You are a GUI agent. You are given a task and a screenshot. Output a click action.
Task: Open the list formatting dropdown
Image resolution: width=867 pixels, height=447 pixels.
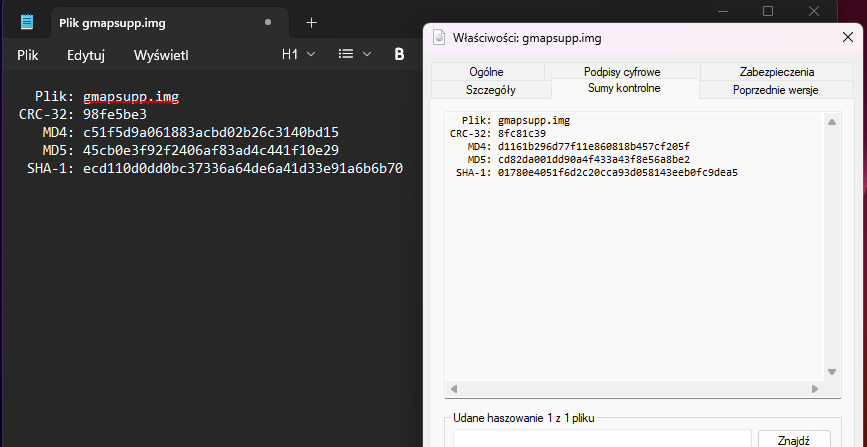353,54
